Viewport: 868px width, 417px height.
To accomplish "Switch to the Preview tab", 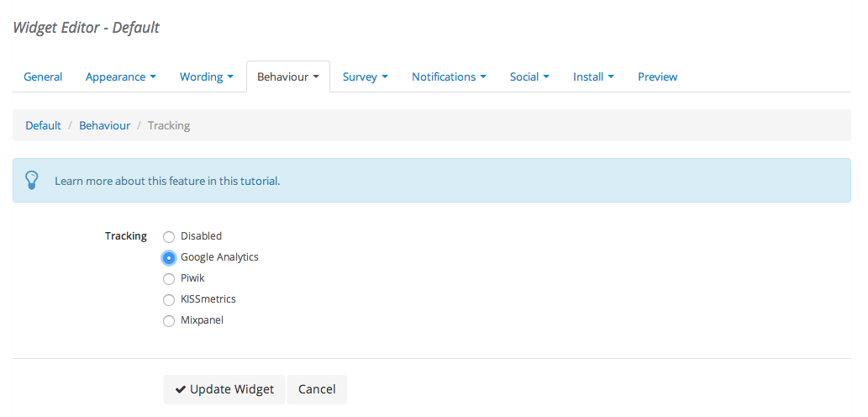I will click(x=658, y=77).
